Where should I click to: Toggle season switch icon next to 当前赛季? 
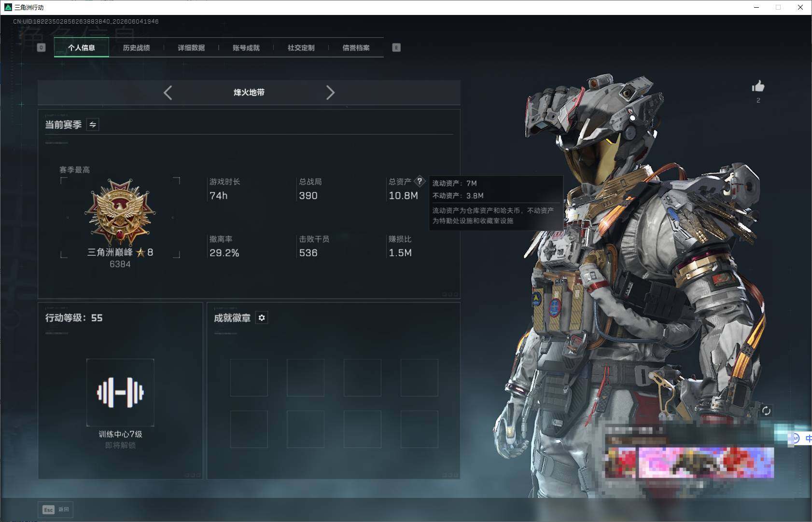93,124
